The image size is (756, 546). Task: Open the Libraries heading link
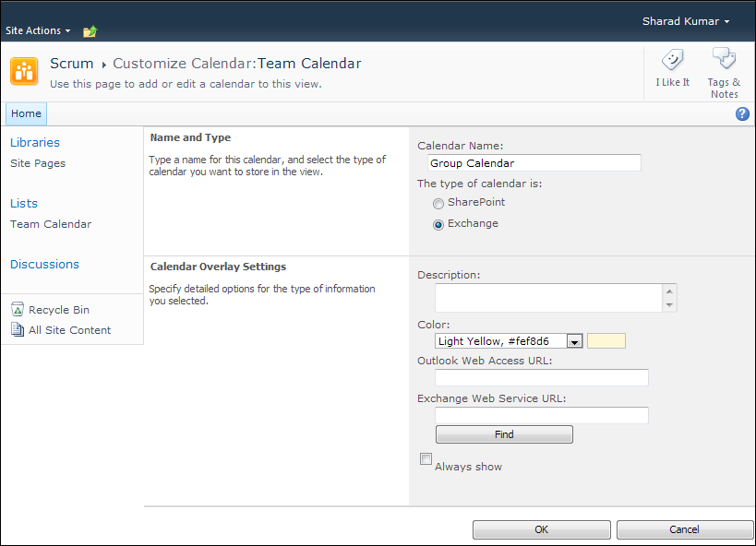(35, 143)
